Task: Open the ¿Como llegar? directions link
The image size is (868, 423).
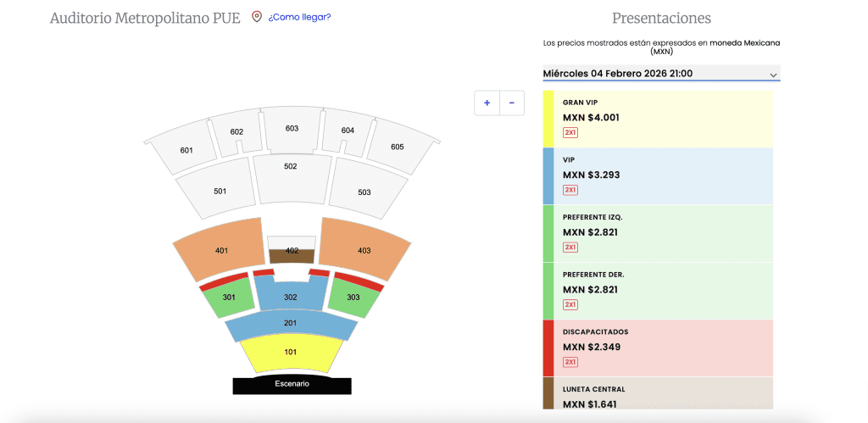Action: coord(299,17)
